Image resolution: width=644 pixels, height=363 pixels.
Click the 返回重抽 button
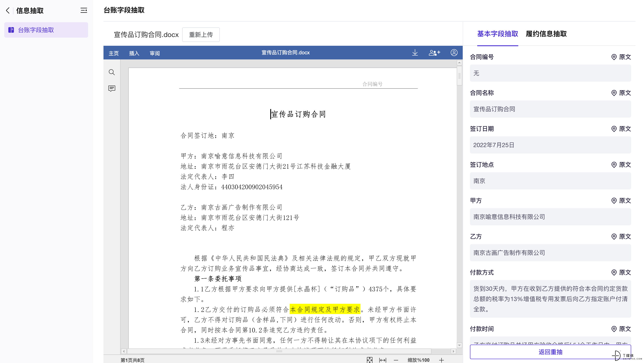(x=550, y=352)
